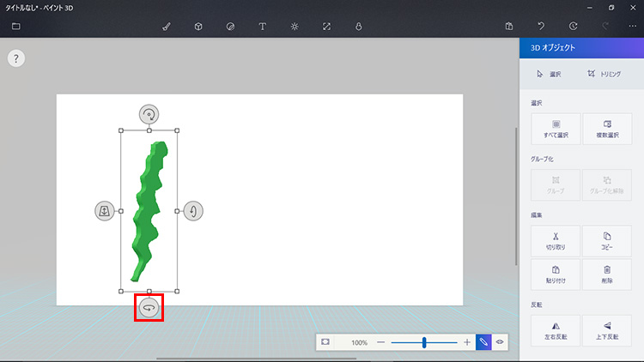Switch to the 選択 tab
The height and width of the screenshot is (362, 644).
[549, 74]
